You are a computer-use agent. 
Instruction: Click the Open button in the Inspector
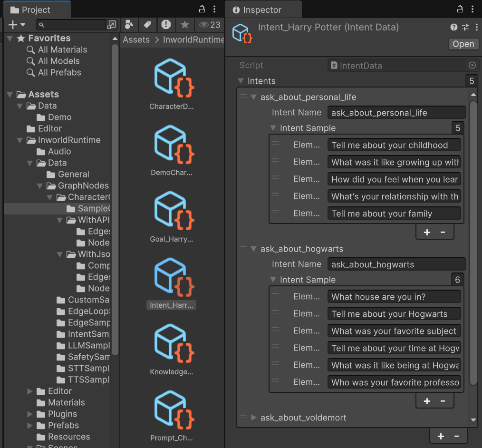click(463, 44)
